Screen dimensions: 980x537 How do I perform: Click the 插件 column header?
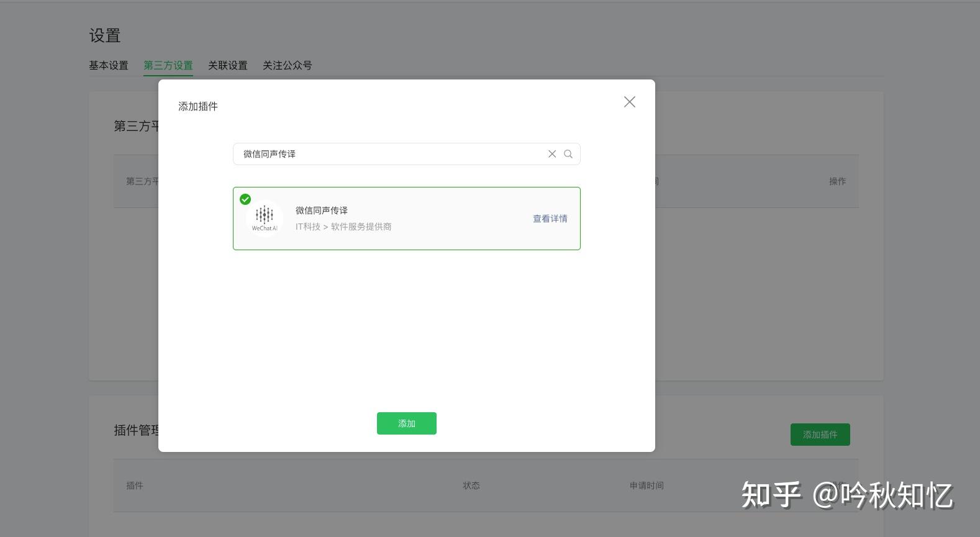pos(134,485)
